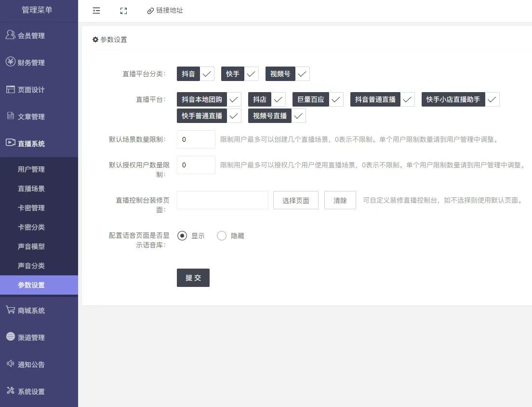Image resolution: width=532 pixels, height=407 pixels.
Task: Click the 选择页面 button
Action: (x=295, y=200)
